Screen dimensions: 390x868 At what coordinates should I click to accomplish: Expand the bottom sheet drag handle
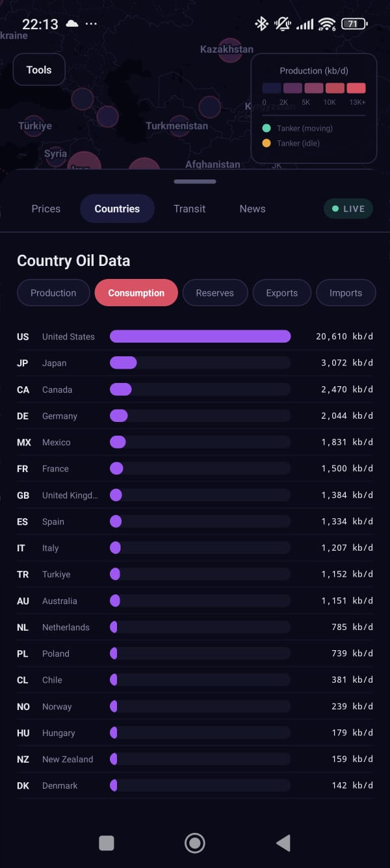(x=195, y=182)
